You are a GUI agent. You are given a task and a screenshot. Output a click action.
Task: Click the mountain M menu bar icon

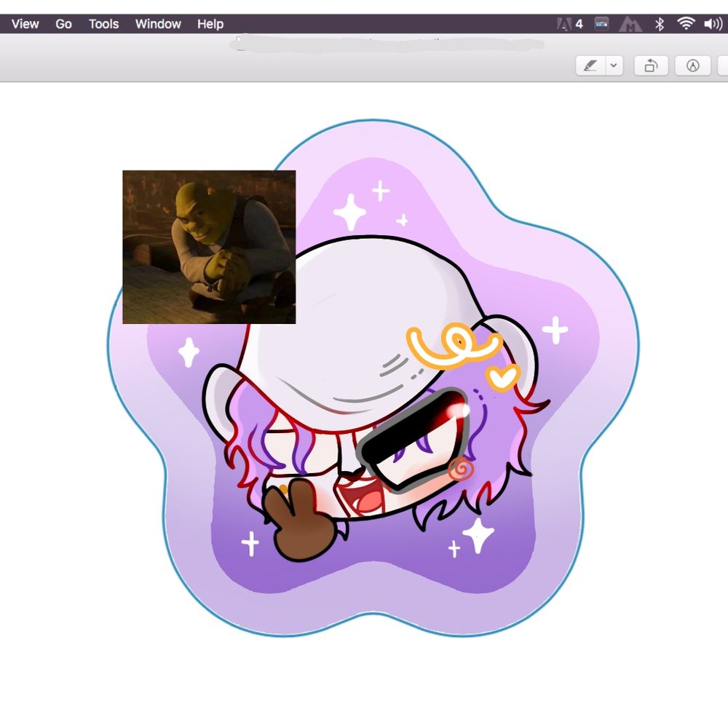[x=630, y=24]
